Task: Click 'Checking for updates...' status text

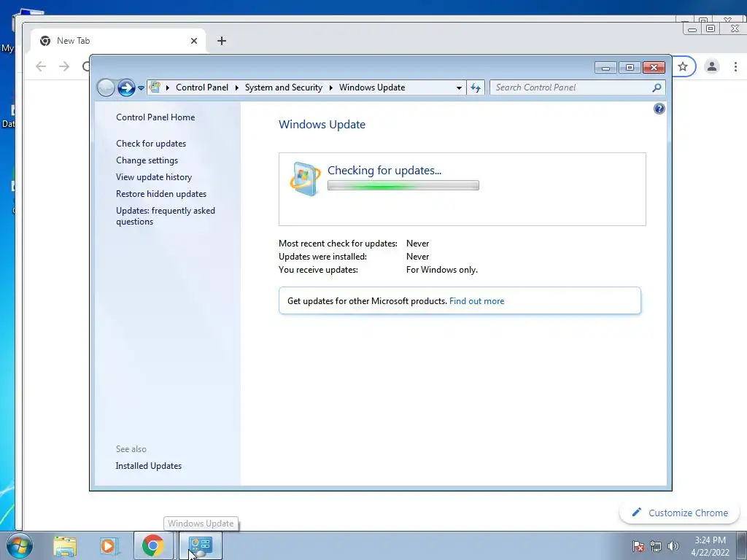Action: point(384,171)
